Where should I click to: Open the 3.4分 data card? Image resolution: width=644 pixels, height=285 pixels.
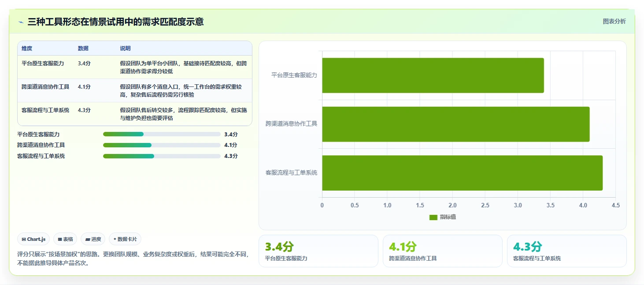click(318, 251)
